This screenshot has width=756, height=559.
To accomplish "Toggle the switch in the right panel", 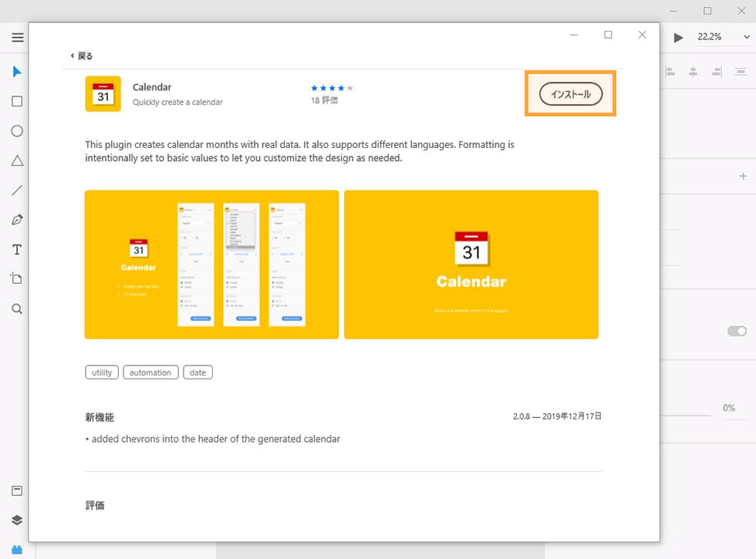I will coord(737,331).
